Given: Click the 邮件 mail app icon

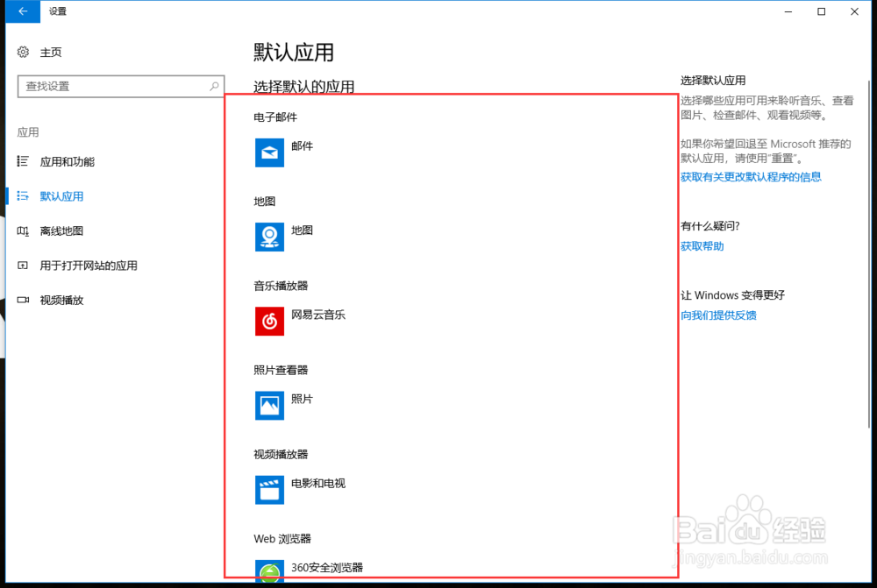Looking at the screenshot, I should tap(269, 152).
